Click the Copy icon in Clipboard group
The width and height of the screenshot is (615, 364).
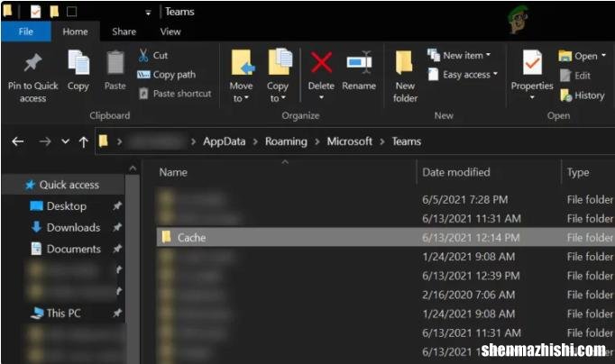(x=78, y=62)
